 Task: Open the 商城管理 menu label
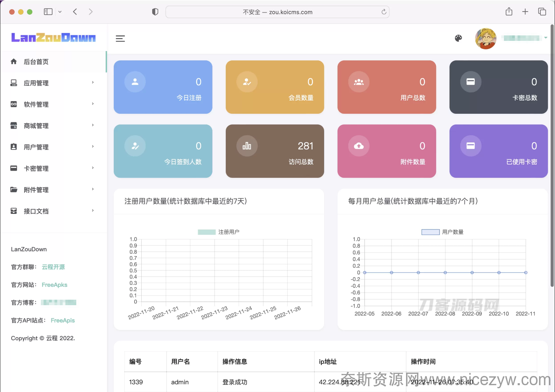[x=36, y=126]
